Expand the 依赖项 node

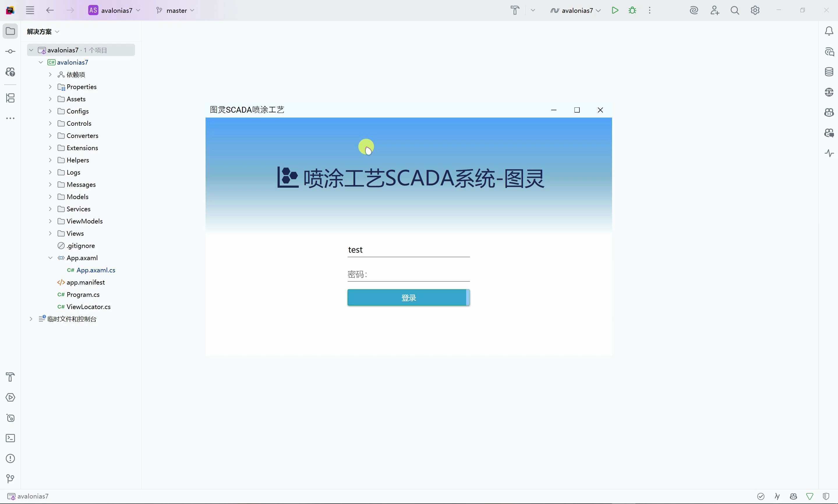[x=50, y=75]
